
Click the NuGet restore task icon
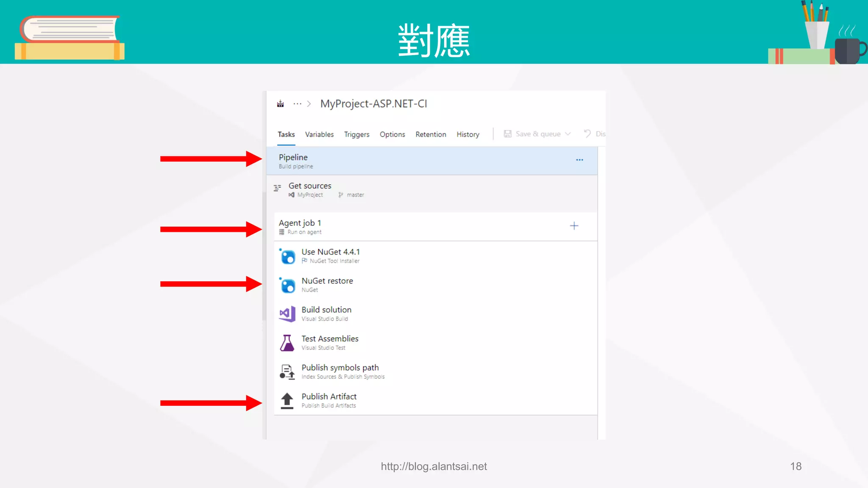tap(287, 285)
